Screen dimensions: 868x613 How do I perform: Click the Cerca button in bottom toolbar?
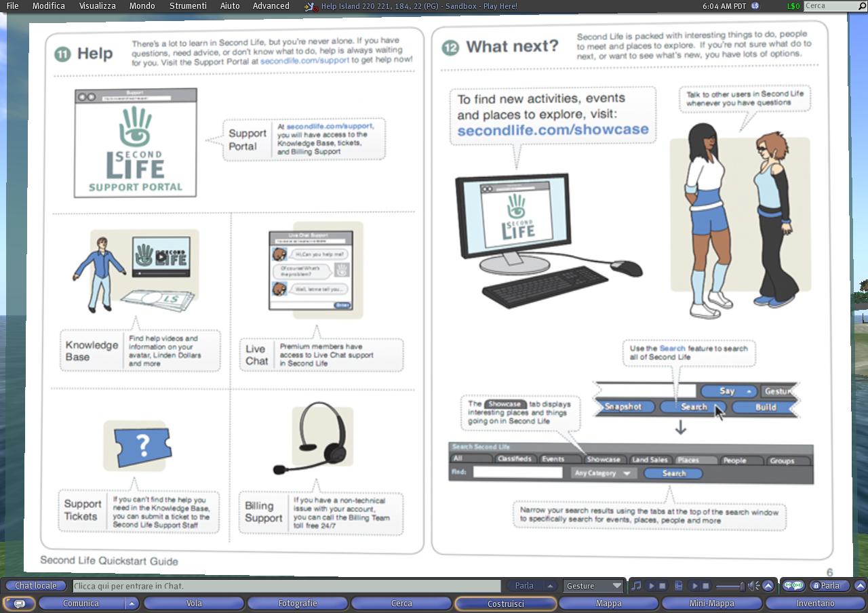[401, 604]
